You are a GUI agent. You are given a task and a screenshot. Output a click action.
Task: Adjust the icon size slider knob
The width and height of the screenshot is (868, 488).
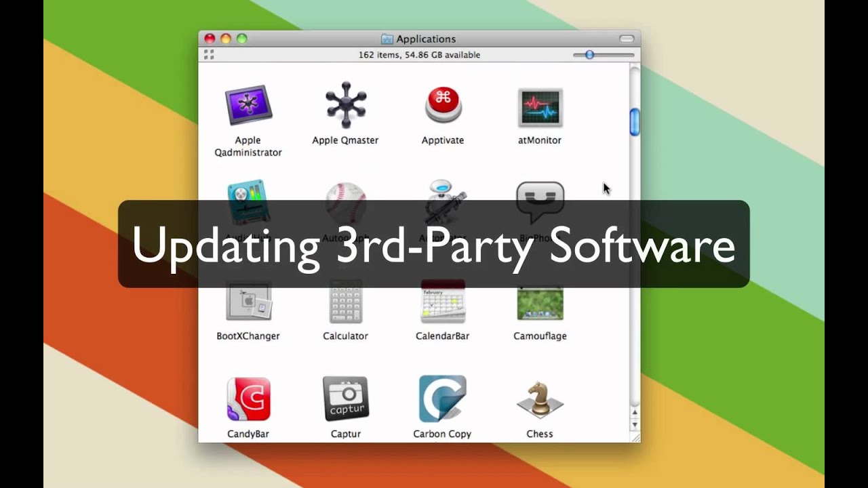(x=589, y=55)
